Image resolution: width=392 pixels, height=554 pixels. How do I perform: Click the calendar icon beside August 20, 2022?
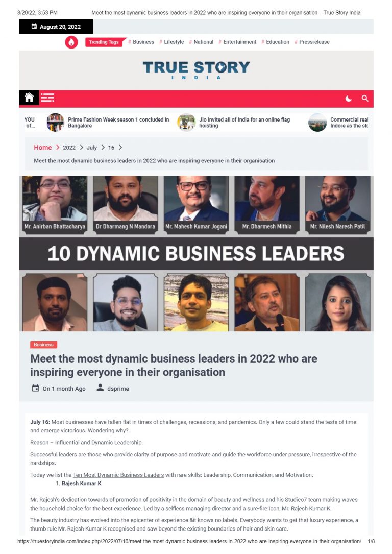pos(34,27)
